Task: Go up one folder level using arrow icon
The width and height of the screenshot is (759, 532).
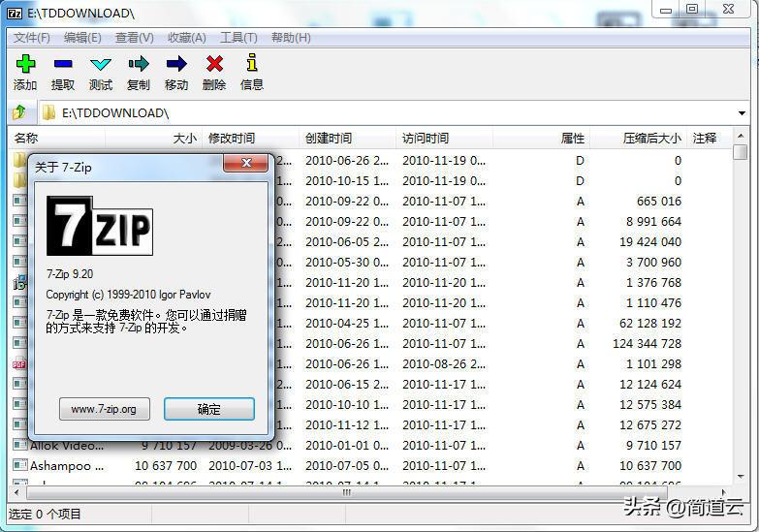Action: click(19, 112)
